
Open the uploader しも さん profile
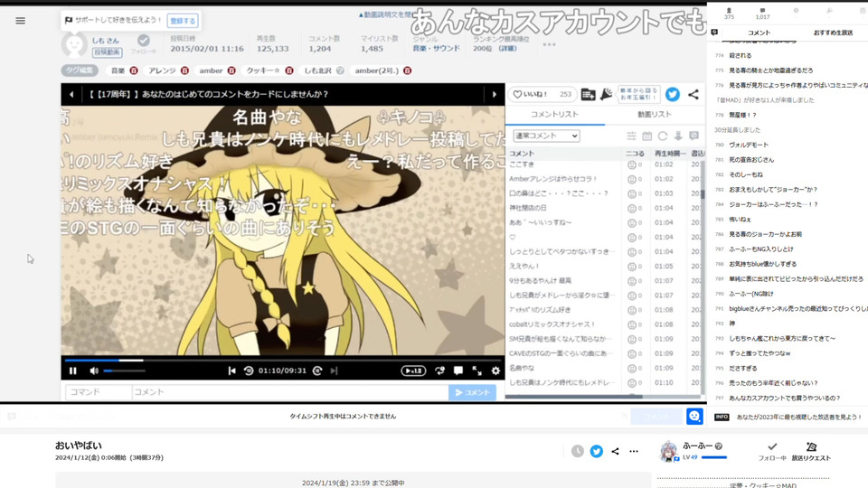pos(105,41)
